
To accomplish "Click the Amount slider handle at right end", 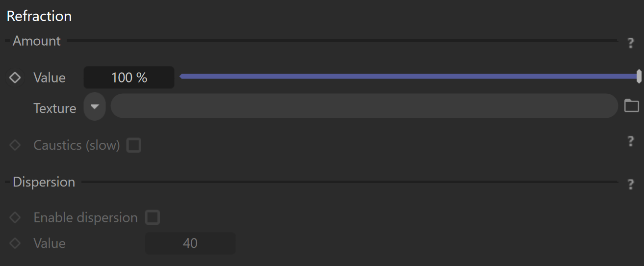I will tap(639, 77).
